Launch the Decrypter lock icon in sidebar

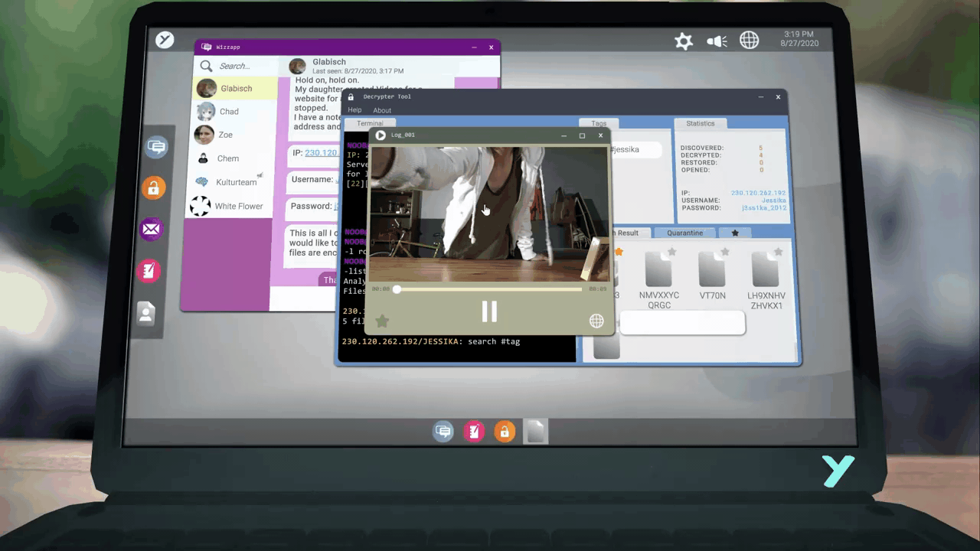[153, 188]
